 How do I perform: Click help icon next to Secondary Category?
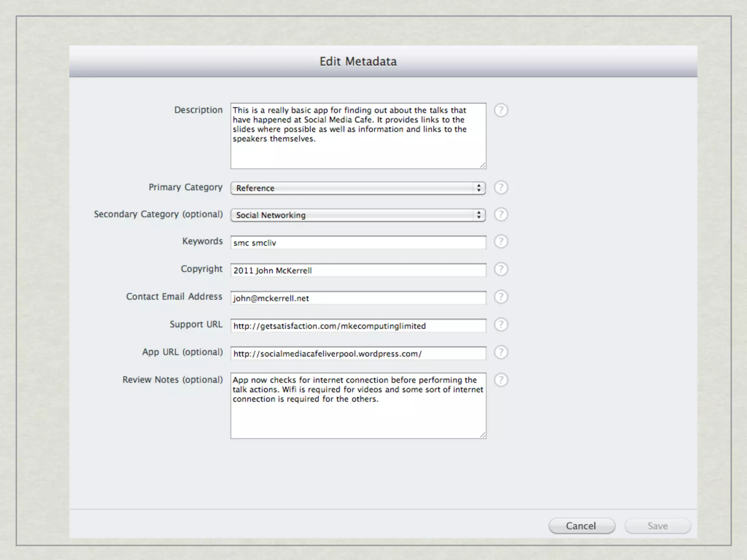[501, 214]
